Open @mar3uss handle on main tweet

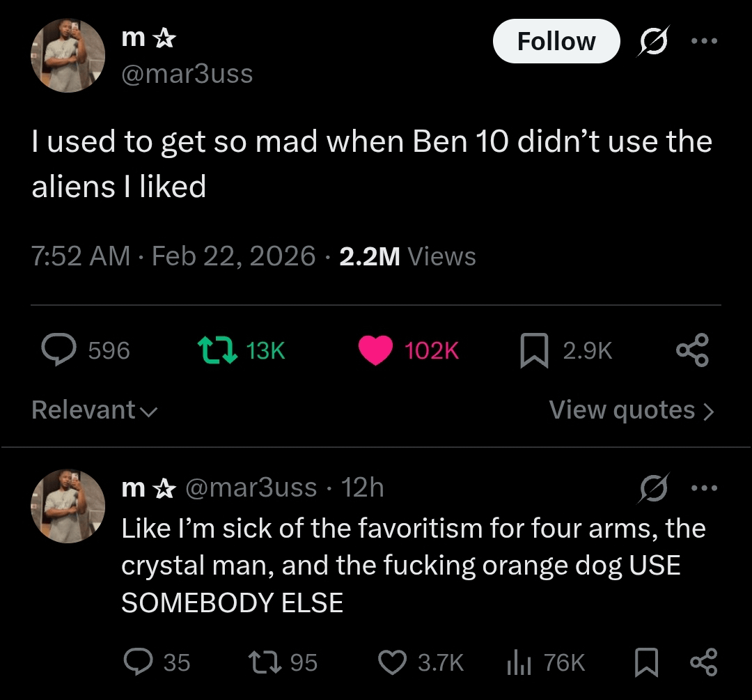tap(187, 73)
